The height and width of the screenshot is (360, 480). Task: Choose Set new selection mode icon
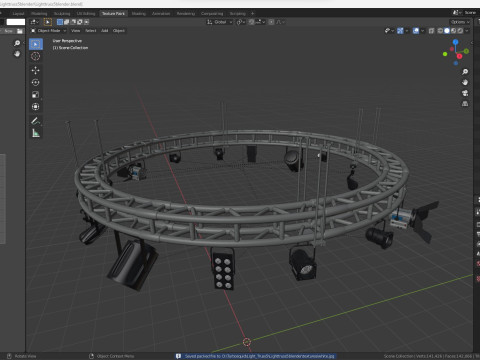pyautogui.click(x=60, y=22)
